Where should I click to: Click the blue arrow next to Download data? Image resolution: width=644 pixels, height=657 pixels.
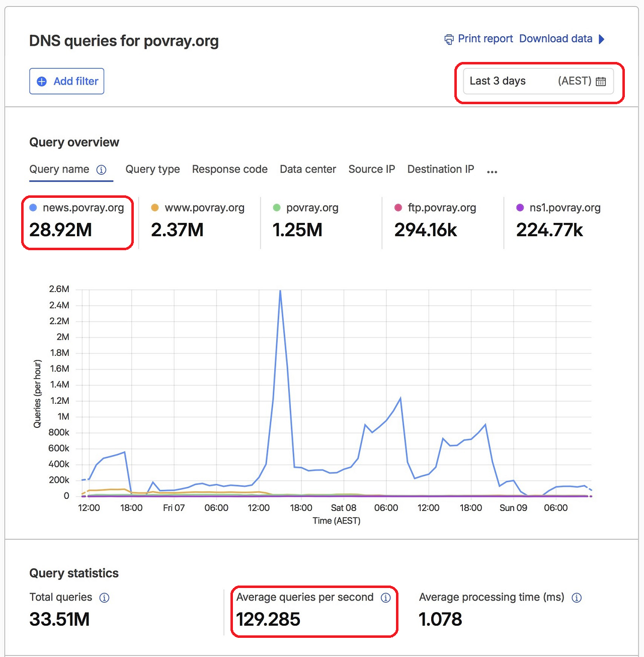click(x=601, y=39)
